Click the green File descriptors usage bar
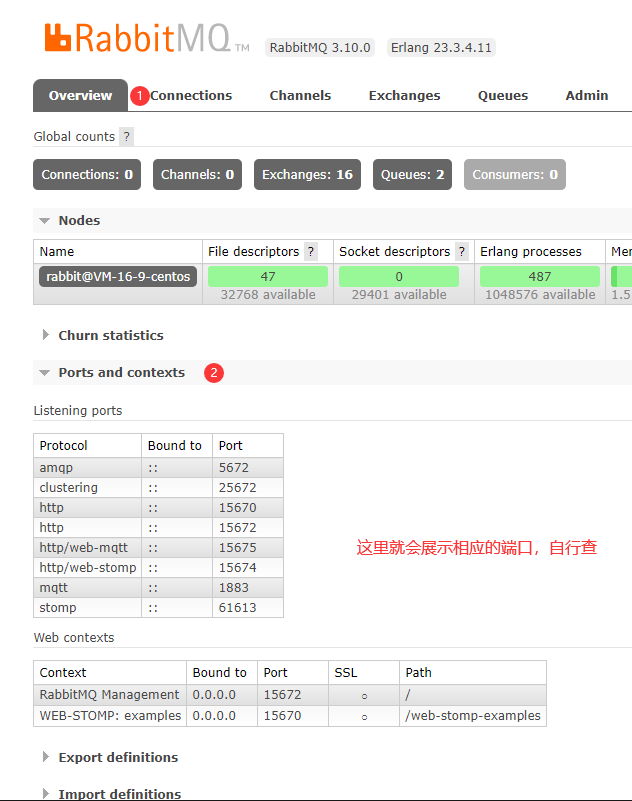The width and height of the screenshot is (632, 801). click(268, 277)
